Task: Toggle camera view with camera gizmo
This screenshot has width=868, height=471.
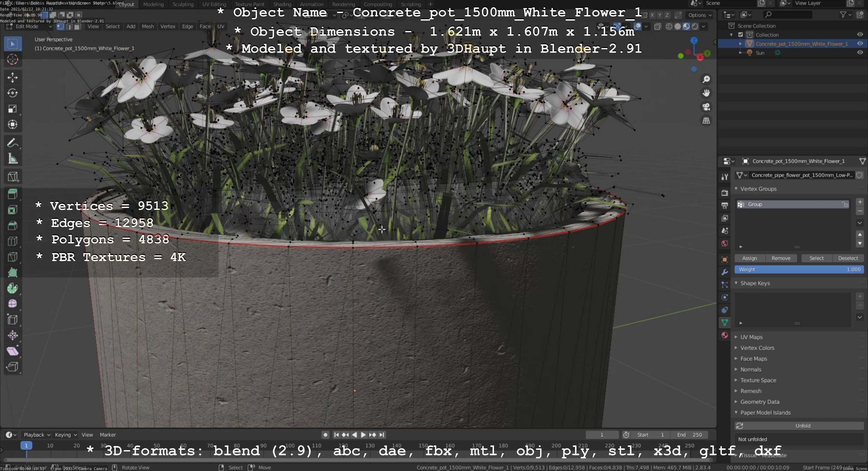Action: [x=706, y=107]
